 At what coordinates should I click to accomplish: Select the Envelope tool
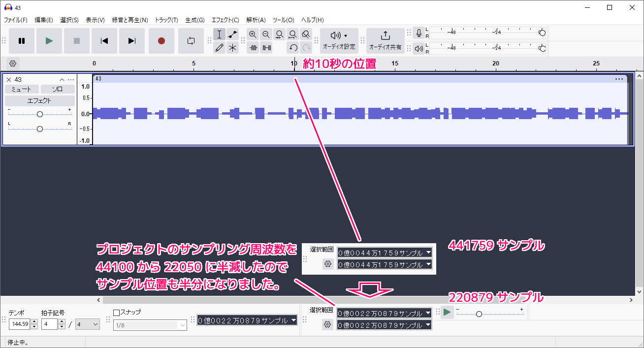[x=233, y=34]
